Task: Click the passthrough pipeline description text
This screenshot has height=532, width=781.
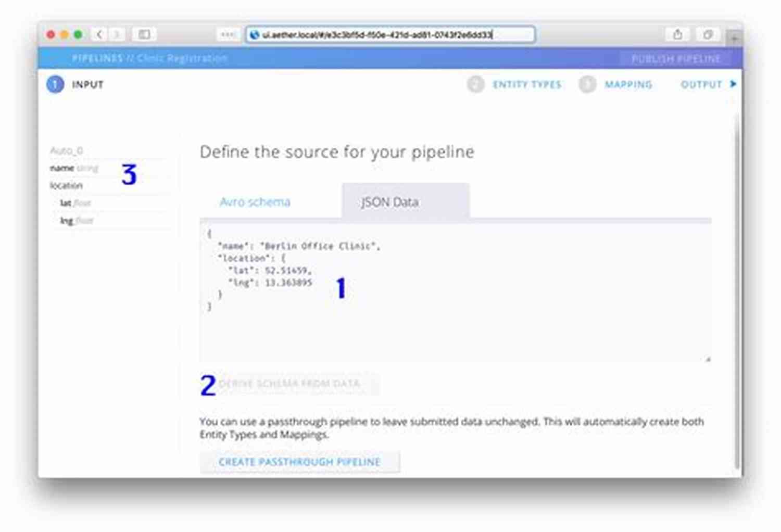Action: pyautogui.click(x=451, y=428)
